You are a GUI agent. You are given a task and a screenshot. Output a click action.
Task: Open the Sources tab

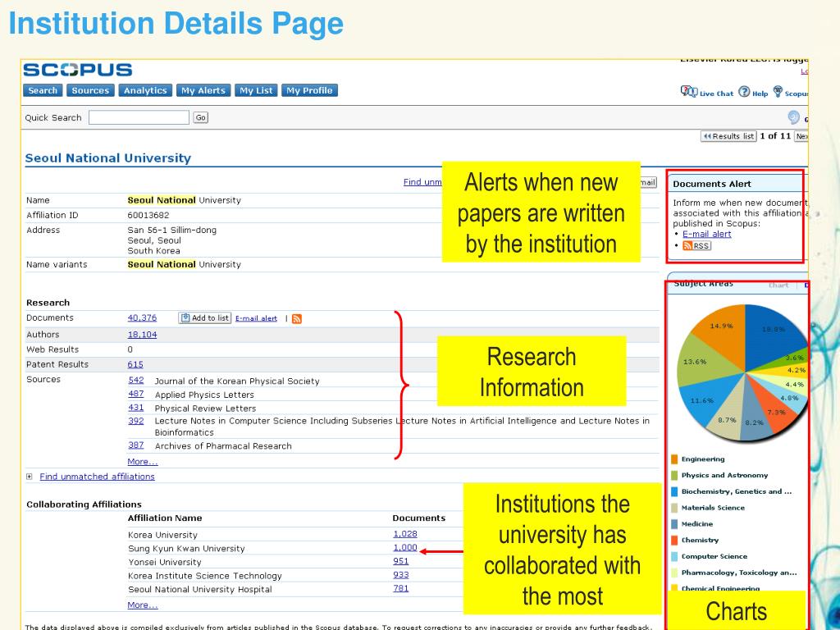pyautogui.click(x=90, y=90)
